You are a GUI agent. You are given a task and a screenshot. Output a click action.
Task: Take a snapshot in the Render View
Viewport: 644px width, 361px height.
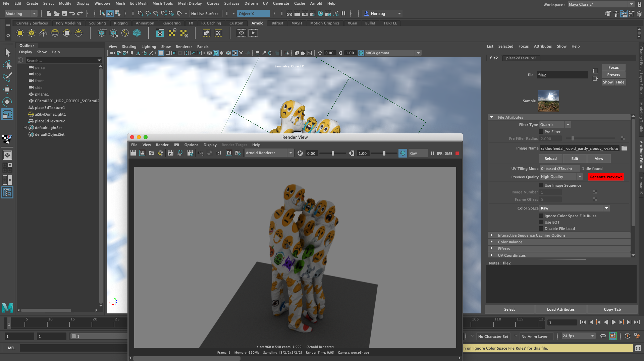(151, 153)
